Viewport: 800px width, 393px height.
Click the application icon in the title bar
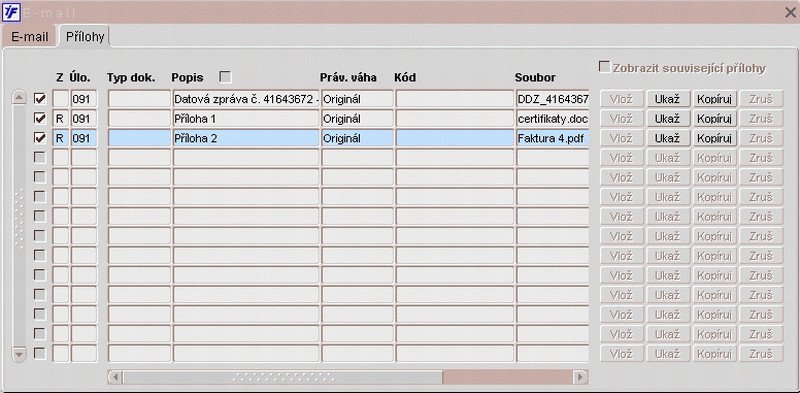[11, 12]
